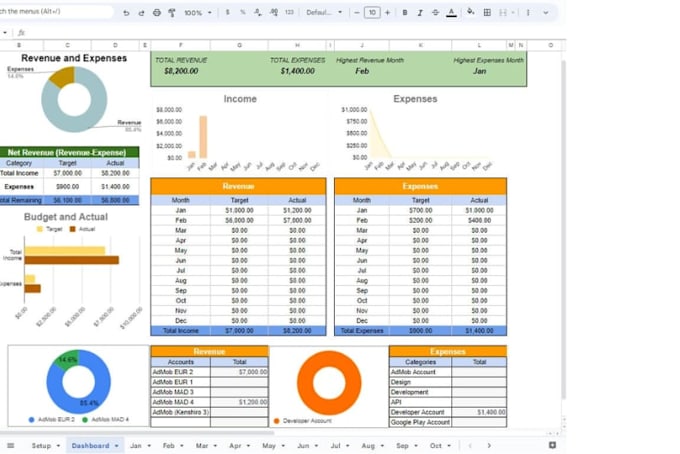The image size is (680, 454).
Task: Click the Income bar chart
Action: point(237,132)
